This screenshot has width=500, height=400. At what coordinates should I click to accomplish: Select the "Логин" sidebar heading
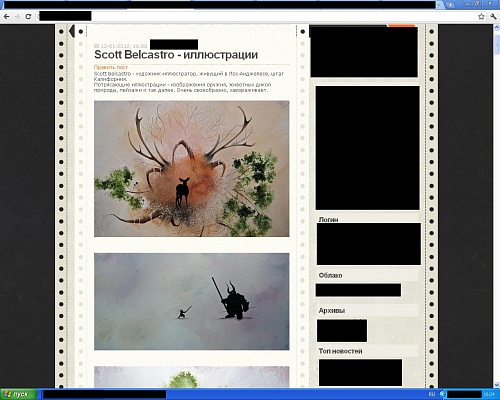(x=328, y=219)
